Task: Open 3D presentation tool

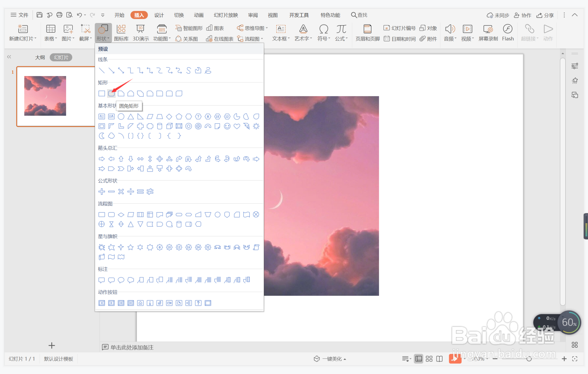Action: coord(141,33)
